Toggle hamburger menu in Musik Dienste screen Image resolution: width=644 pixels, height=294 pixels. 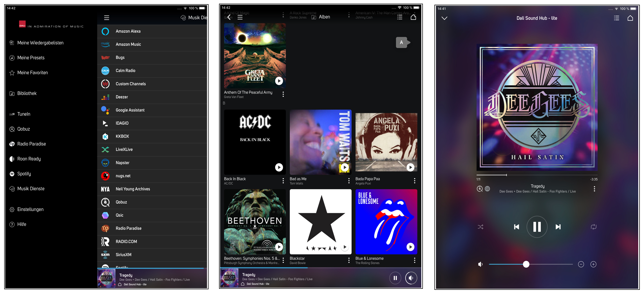coord(106,18)
